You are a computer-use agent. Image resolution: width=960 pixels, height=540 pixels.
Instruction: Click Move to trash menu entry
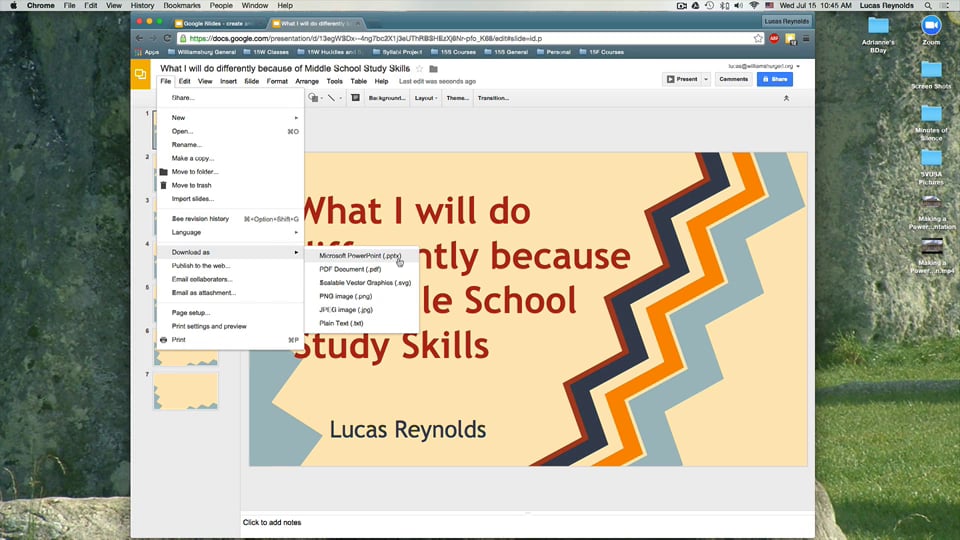(230, 185)
